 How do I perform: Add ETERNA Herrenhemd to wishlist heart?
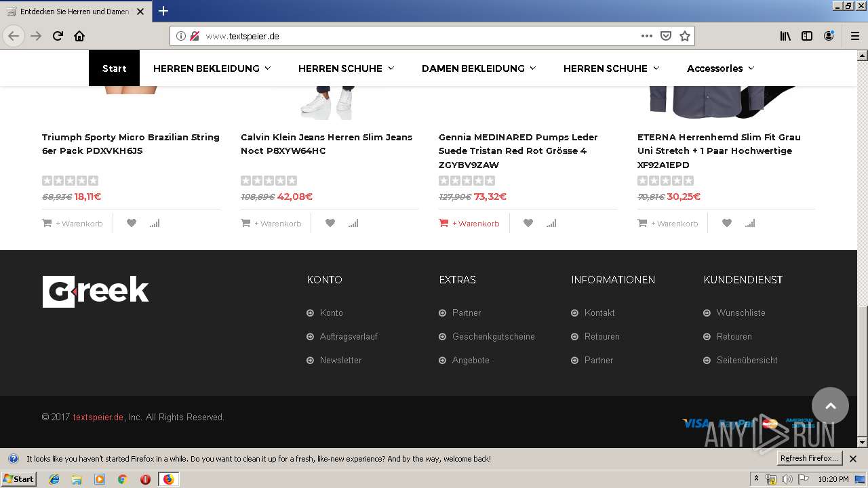[x=727, y=223]
